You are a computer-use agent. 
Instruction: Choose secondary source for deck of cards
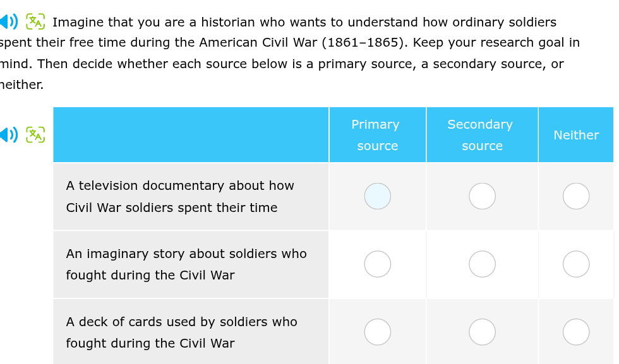point(482,332)
